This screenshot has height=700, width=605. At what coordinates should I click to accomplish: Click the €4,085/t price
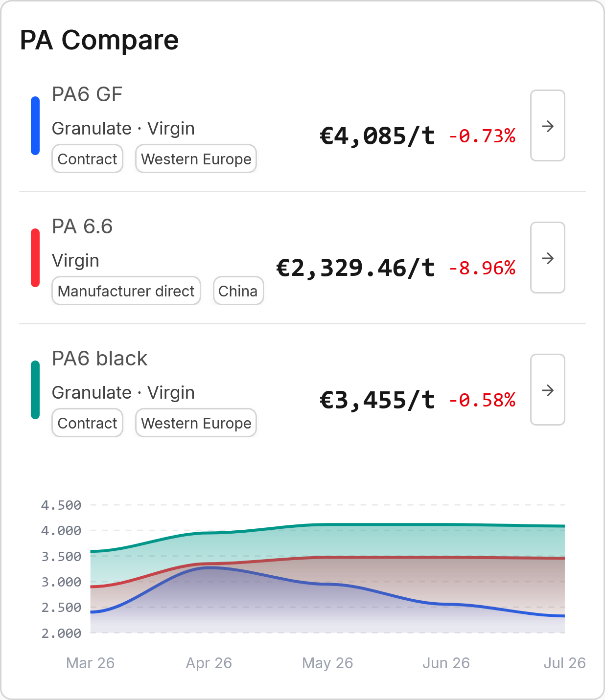point(377,136)
